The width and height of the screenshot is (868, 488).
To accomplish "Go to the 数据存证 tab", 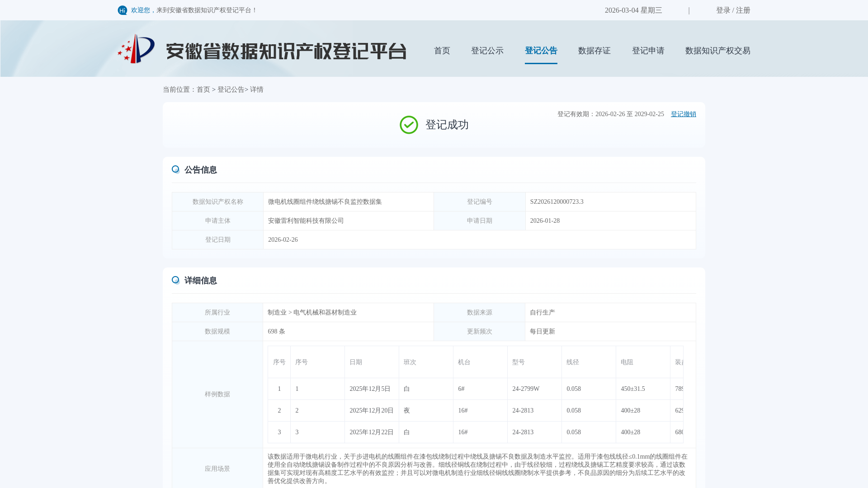I will 594,51.
